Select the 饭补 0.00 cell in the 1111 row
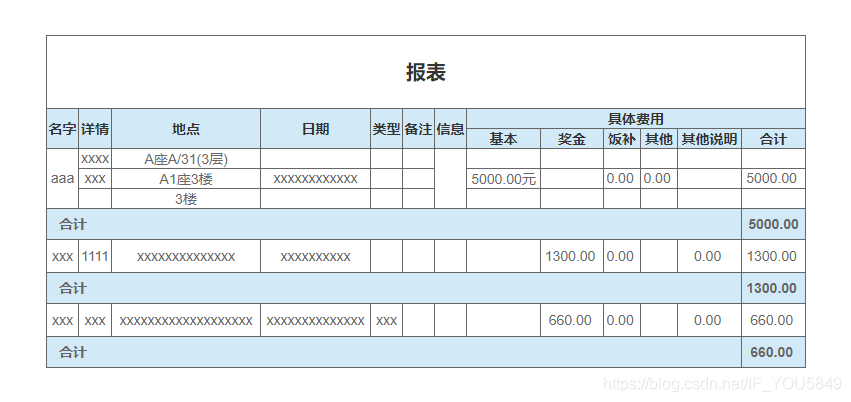This screenshot has height=402, width=851. 622,256
